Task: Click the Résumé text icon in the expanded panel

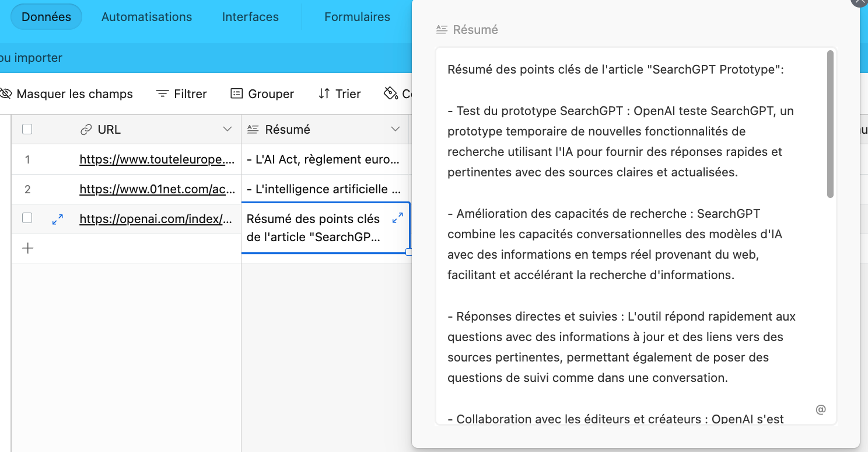Action: click(x=442, y=29)
